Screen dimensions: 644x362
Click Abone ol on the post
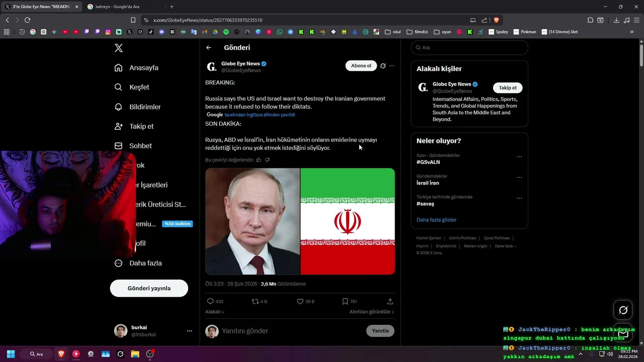[361, 66]
